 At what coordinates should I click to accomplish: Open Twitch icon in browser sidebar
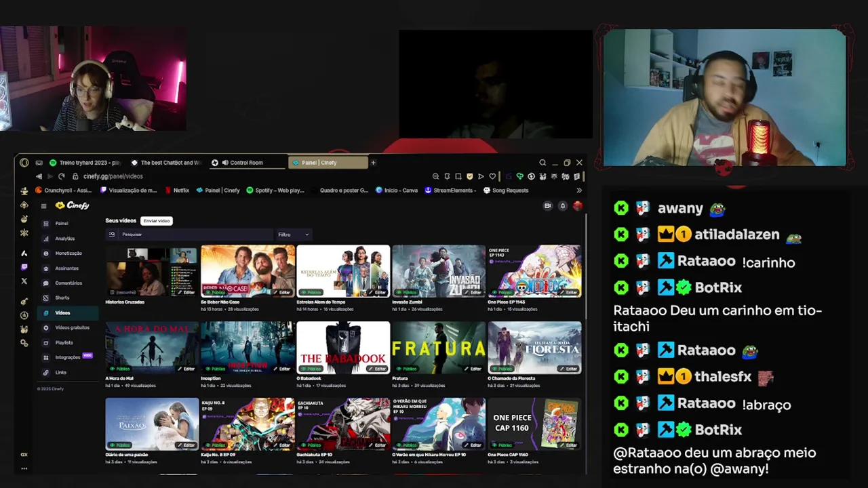tap(24, 267)
